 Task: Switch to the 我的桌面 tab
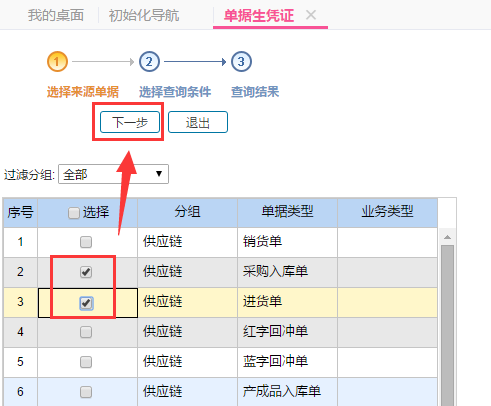(56, 15)
